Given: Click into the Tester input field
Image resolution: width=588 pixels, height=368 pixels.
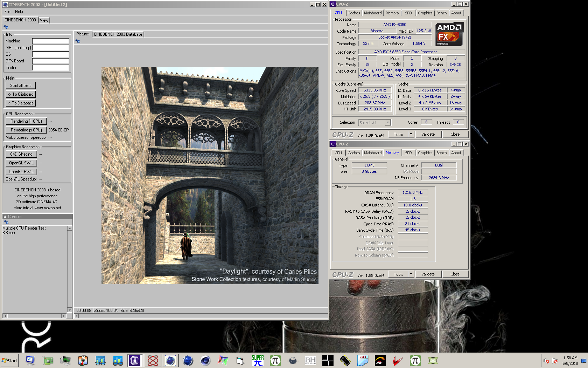Looking at the screenshot, I should [x=51, y=68].
